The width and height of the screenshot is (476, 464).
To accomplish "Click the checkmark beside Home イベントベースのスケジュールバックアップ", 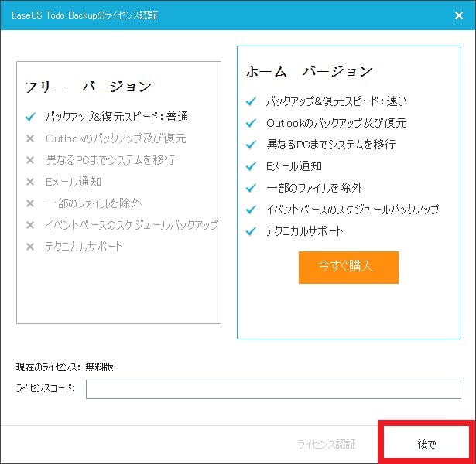I will 251,210.
